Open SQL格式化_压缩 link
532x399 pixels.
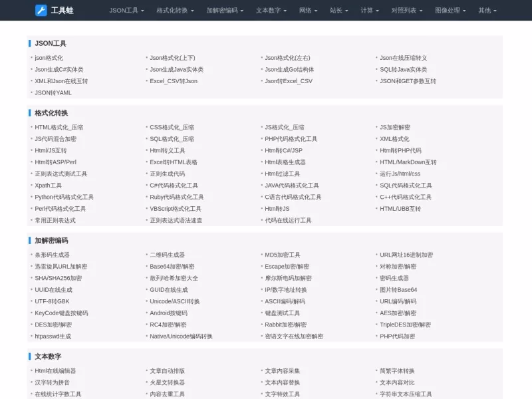[172, 139]
